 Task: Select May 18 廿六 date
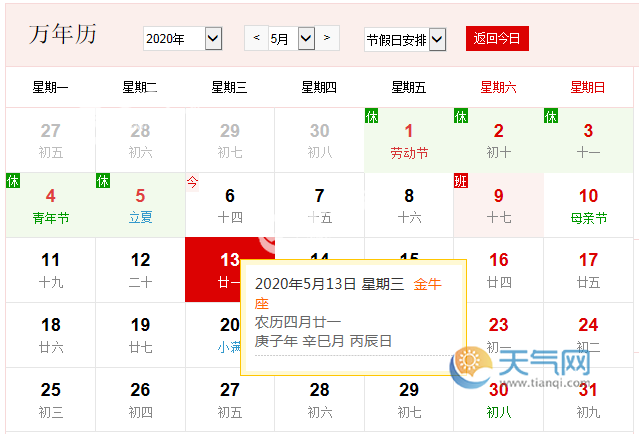(51, 335)
